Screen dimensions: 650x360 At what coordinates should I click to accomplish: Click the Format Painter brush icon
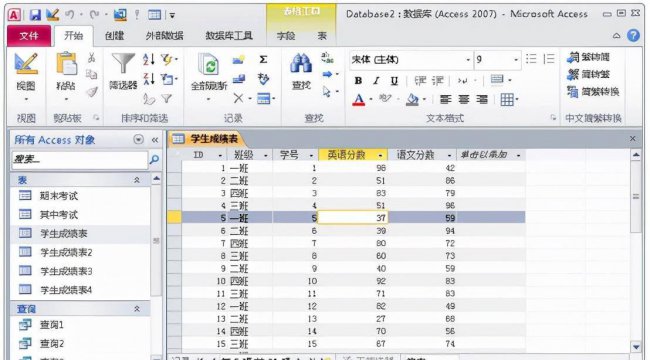coord(92,92)
